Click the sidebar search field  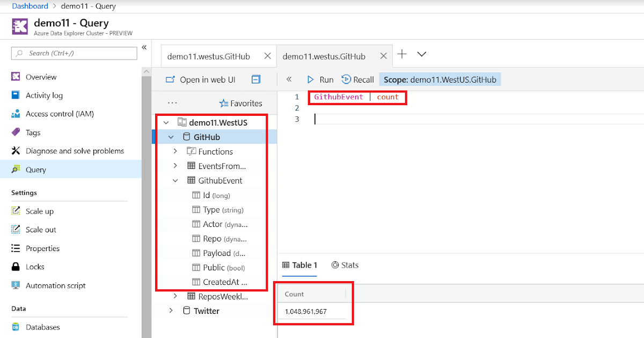pos(74,53)
